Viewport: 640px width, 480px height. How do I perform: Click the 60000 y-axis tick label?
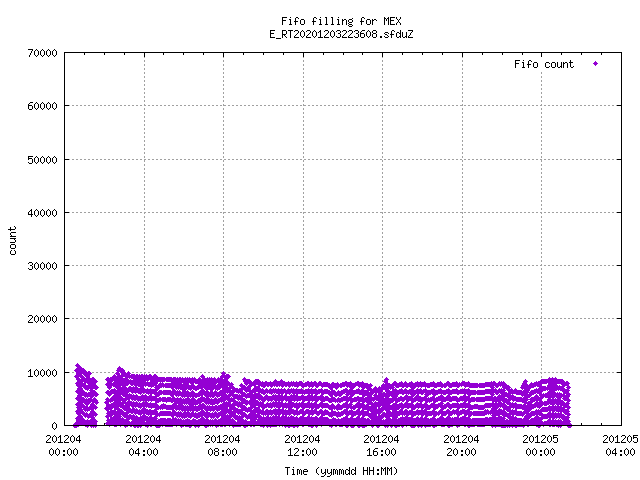click(x=42, y=106)
